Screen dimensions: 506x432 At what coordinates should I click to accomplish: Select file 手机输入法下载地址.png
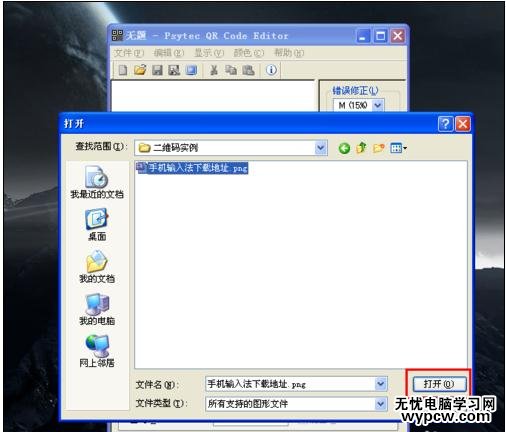point(193,168)
